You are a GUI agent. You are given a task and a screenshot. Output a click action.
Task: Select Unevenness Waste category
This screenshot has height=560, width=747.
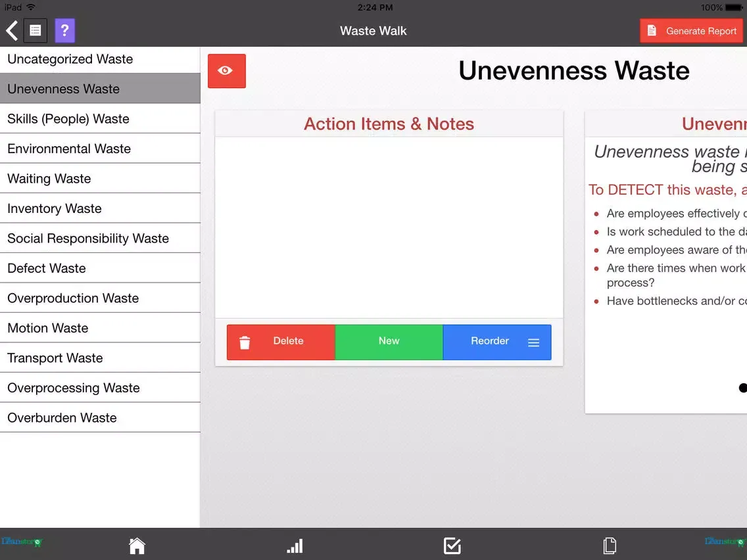coord(100,89)
